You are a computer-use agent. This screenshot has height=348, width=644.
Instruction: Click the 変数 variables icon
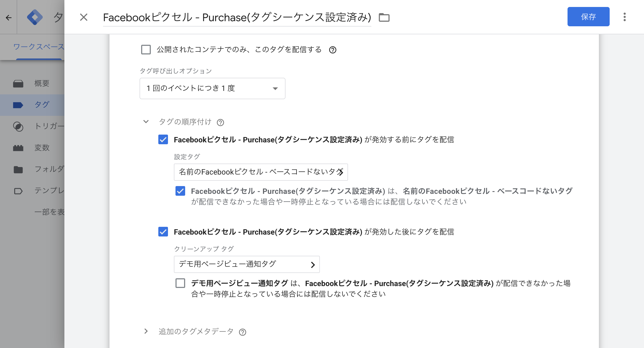(18, 148)
